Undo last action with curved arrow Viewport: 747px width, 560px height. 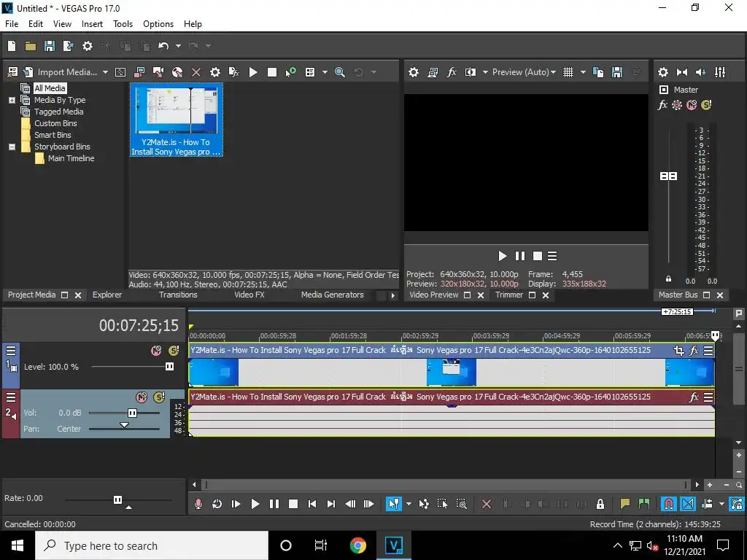pyautogui.click(x=163, y=46)
